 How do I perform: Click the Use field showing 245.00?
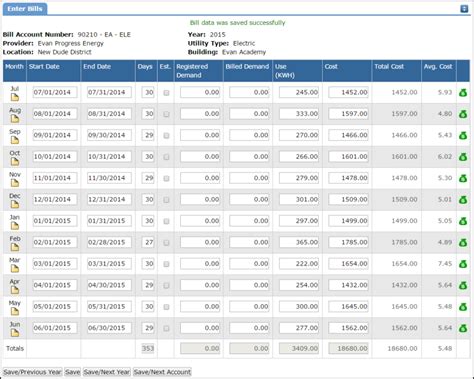point(299,92)
